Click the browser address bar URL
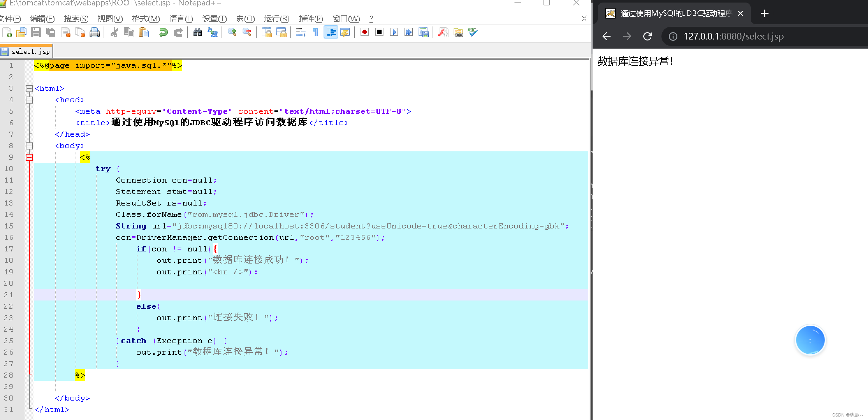This screenshot has height=420, width=868. pyautogui.click(x=733, y=36)
